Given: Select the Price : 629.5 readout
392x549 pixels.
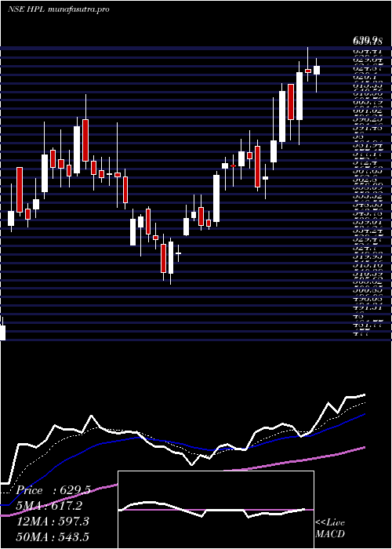Looking at the screenshot, I should click(53, 490).
